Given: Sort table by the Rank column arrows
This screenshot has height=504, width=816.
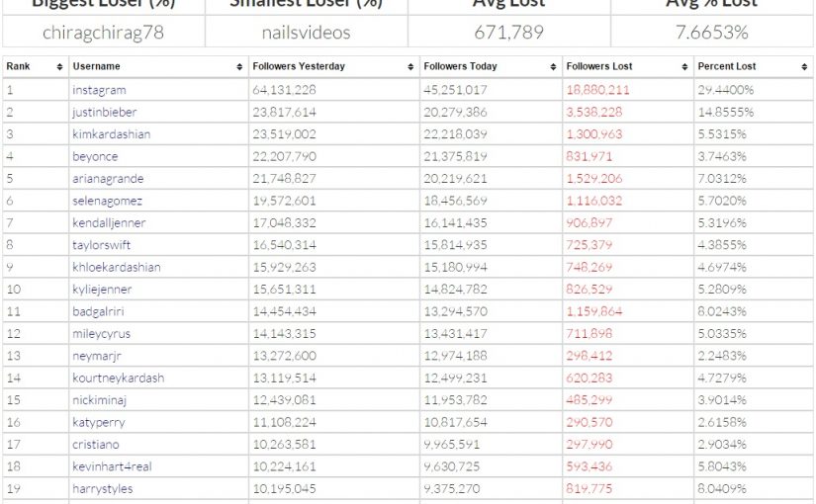Looking at the screenshot, I should click(60, 66).
